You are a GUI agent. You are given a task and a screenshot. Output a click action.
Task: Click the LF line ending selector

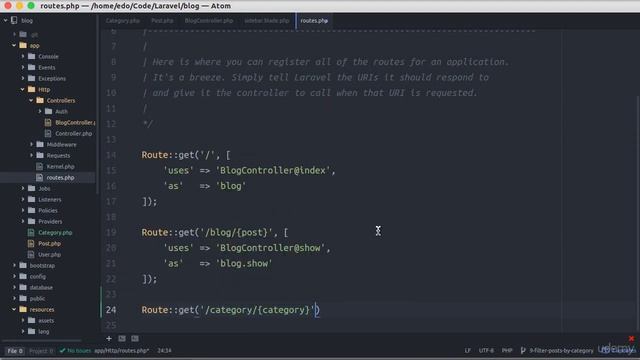click(468, 351)
